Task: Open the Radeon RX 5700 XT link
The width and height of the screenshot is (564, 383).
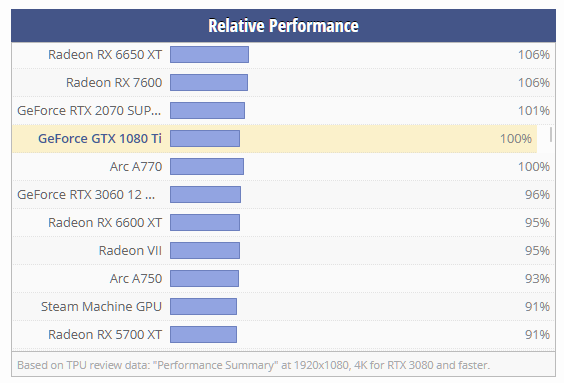Action: pos(105,335)
